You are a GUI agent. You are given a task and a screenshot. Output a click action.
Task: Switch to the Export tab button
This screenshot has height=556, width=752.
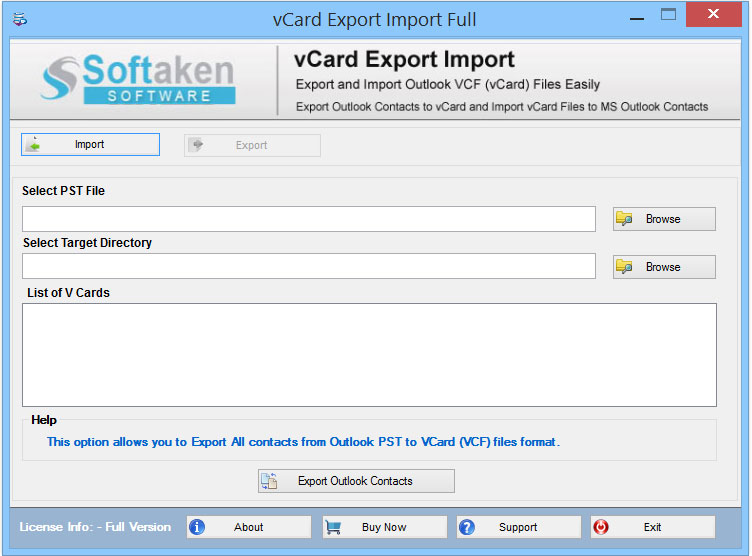tap(252, 145)
